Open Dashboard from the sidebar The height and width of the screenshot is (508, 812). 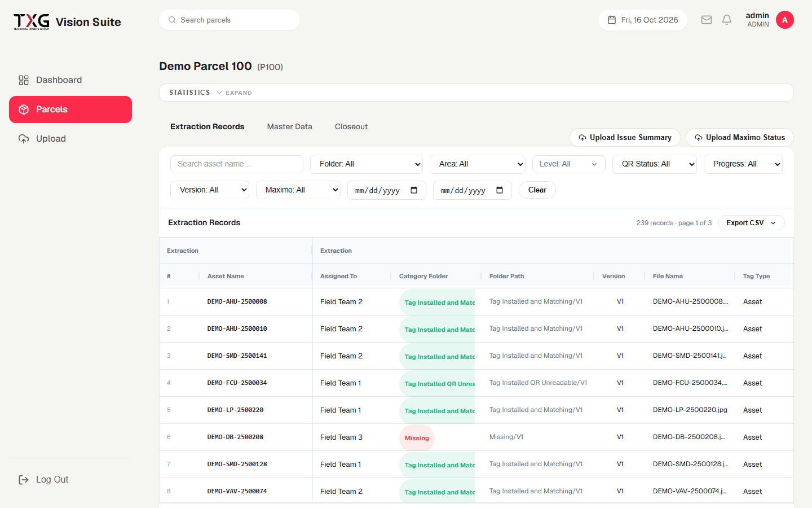[70, 80]
